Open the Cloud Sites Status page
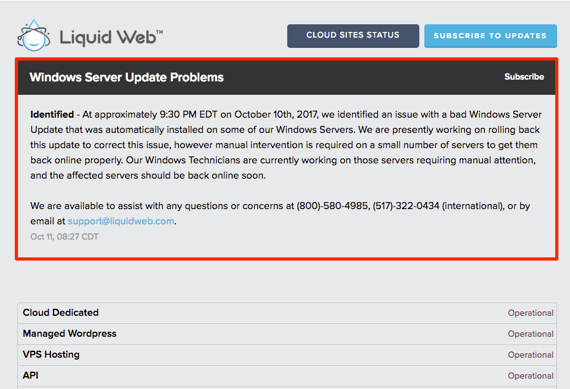Image resolution: width=570 pixels, height=389 pixels. (353, 36)
